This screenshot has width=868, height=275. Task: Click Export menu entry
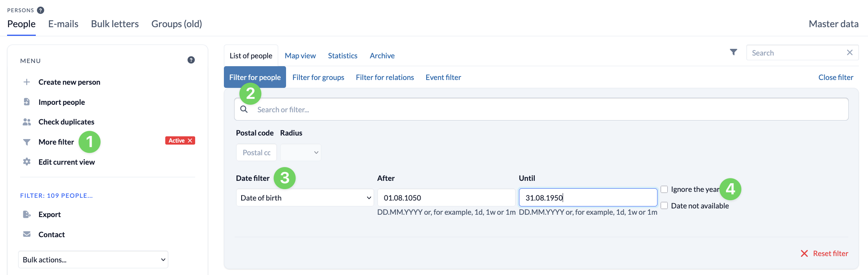[x=50, y=214]
